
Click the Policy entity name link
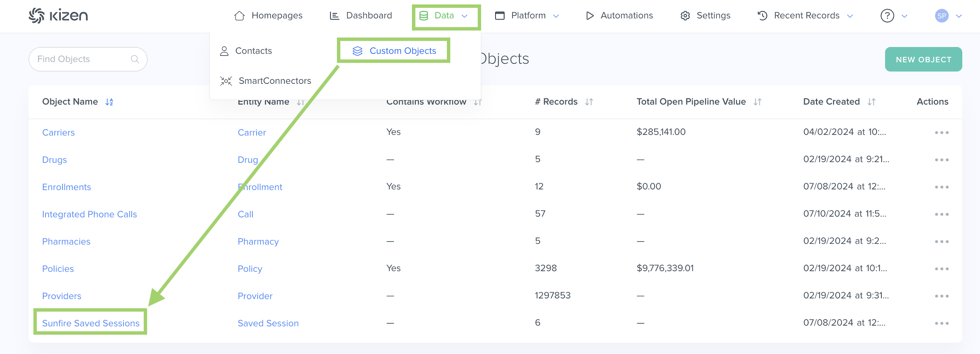pyautogui.click(x=250, y=269)
